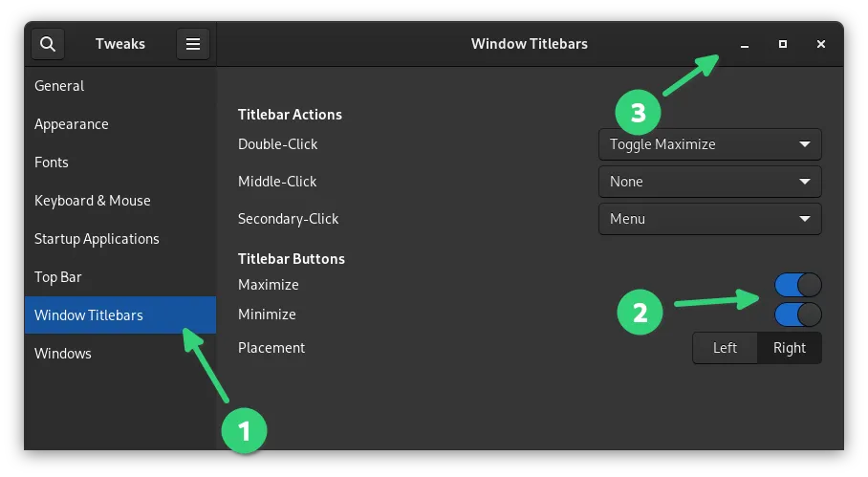Open Keyboard & Mouse settings
Screen dimensions: 868x477
pyautogui.click(x=93, y=201)
